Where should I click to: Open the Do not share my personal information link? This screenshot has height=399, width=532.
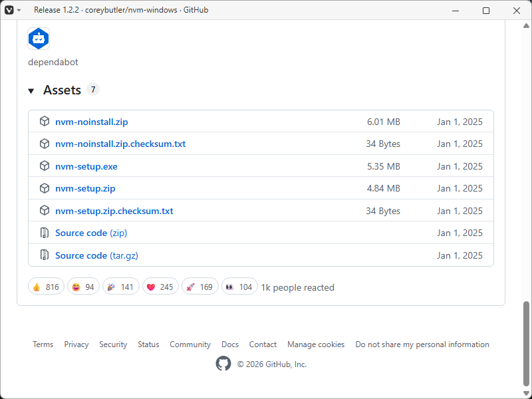pos(422,344)
